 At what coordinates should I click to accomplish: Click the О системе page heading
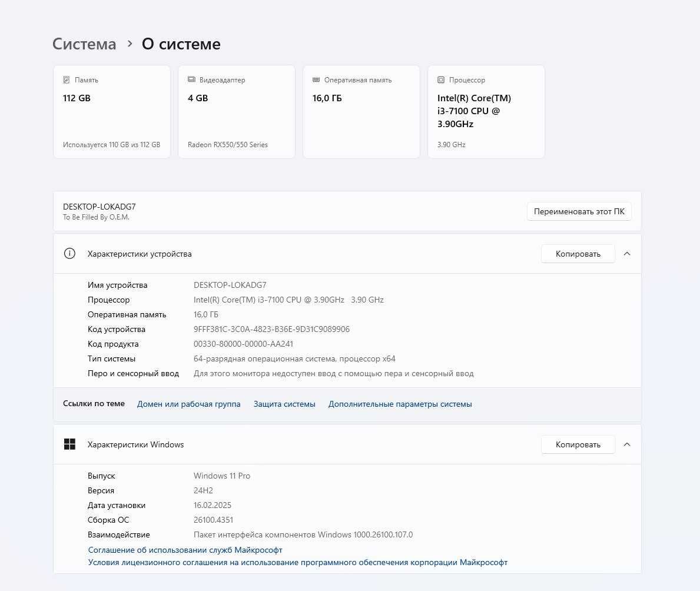click(x=181, y=44)
